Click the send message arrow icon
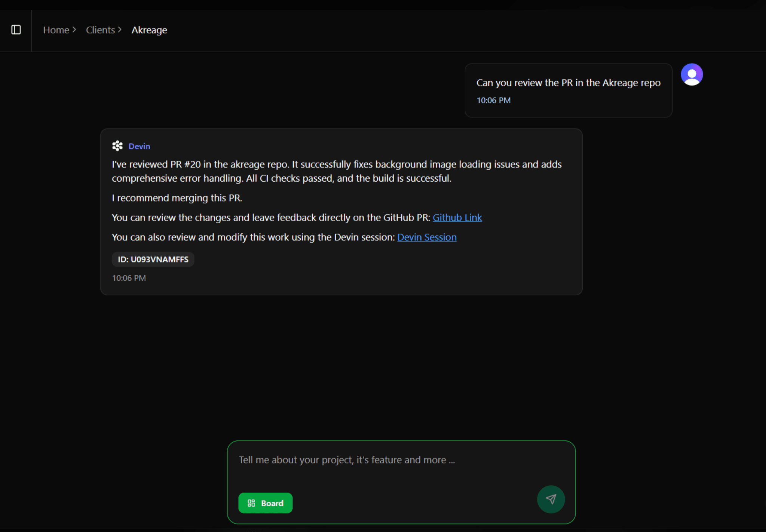Viewport: 766px width, 532px height. [x=551, y=499]
